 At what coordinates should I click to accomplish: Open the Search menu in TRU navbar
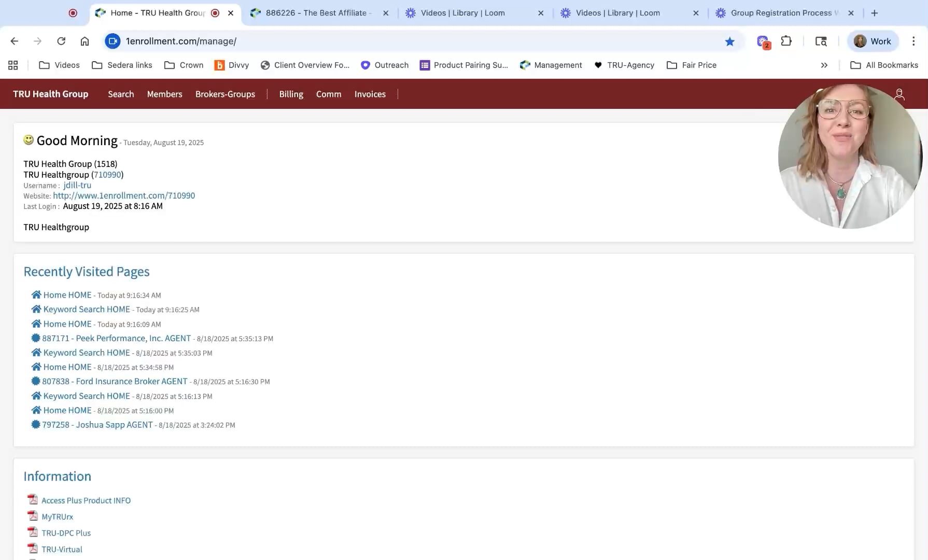coord(121,94)
